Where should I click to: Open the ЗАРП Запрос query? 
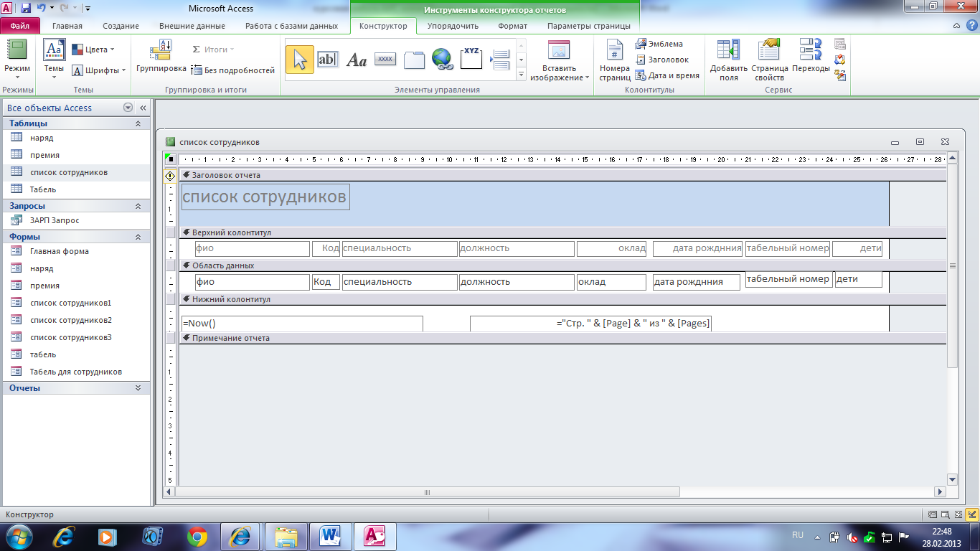tap(77, 220)
